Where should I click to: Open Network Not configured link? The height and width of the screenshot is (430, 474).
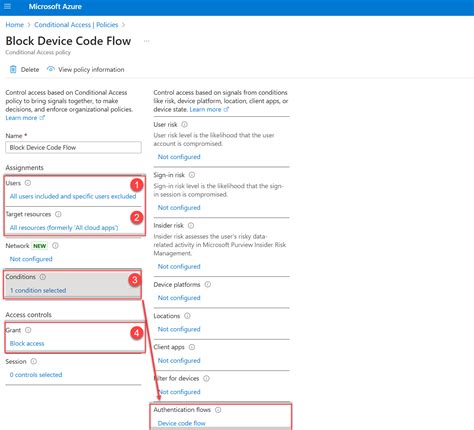pos(31,259)
